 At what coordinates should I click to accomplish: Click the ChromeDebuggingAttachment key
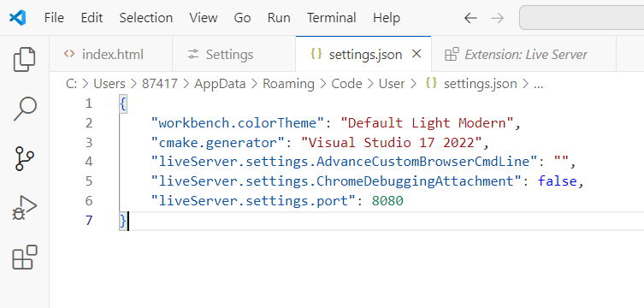336,181
